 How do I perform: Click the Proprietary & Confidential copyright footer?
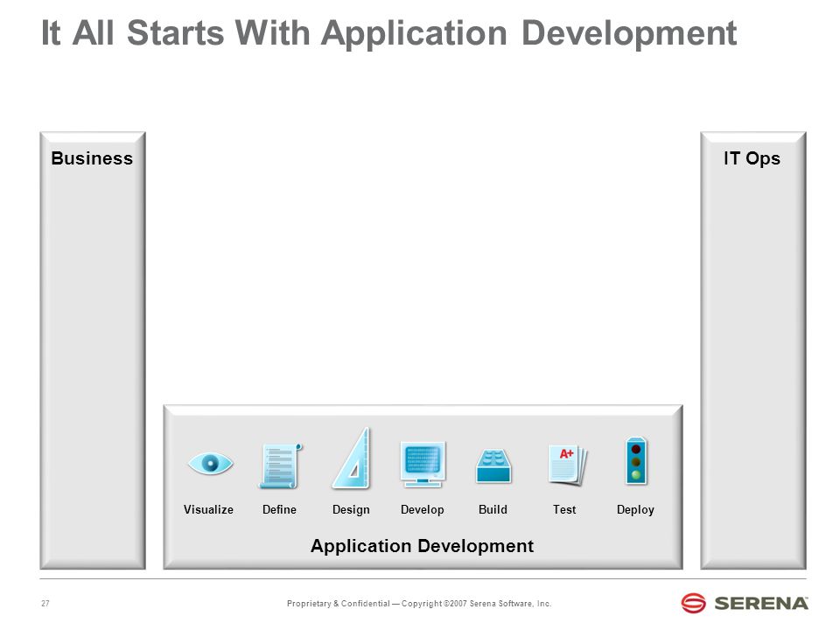tap(419, 603)
